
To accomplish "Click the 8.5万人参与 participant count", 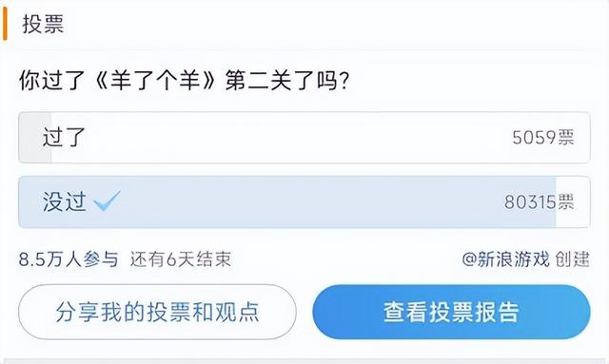I will (x=69, y=259).
